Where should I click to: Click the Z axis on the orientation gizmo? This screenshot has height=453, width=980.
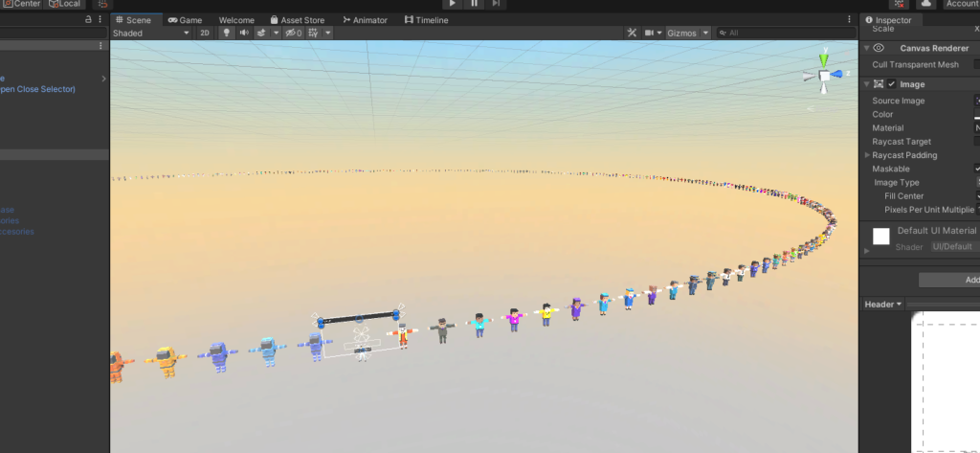pyautogui.click(x=837, y=75)
